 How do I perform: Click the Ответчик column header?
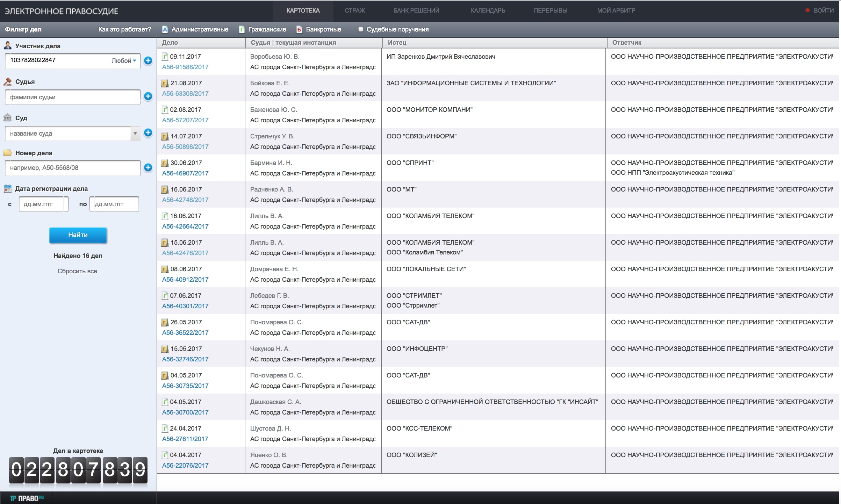pos(627,43)
